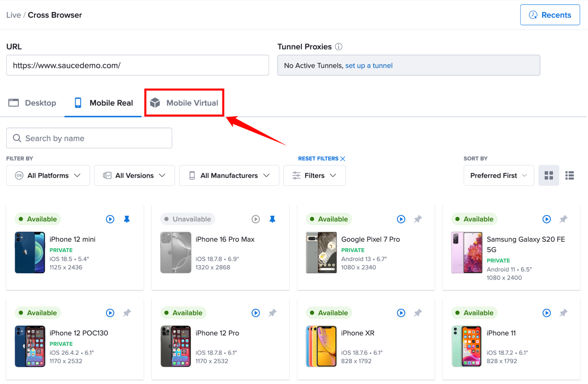The width and height of the screenshot is (588, 384).
Task: Unpin the iPhone 16 Pro Max device
Action: (272, 219)
